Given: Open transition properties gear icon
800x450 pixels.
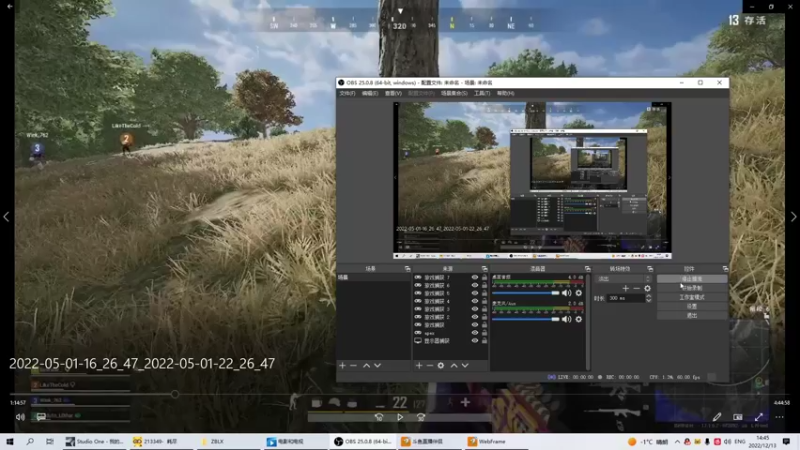Looking at the screenshot, I should pyautogui.click(x=647, y=288).
